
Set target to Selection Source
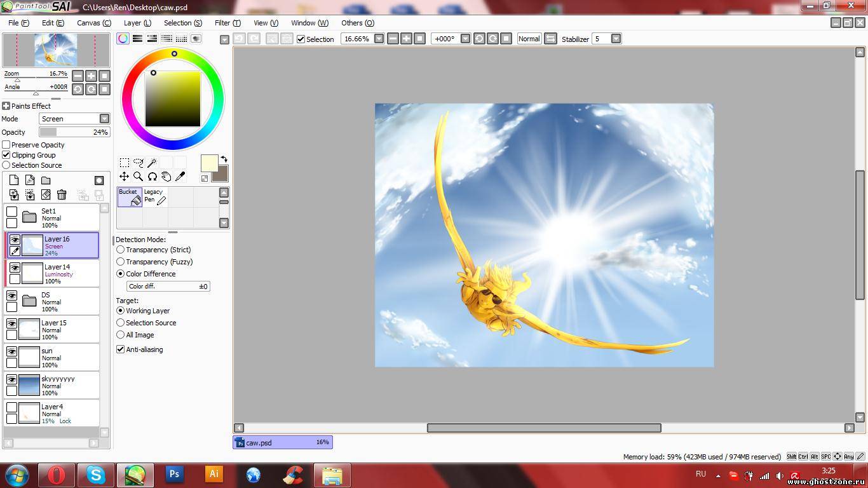click(x=120, y=323)
